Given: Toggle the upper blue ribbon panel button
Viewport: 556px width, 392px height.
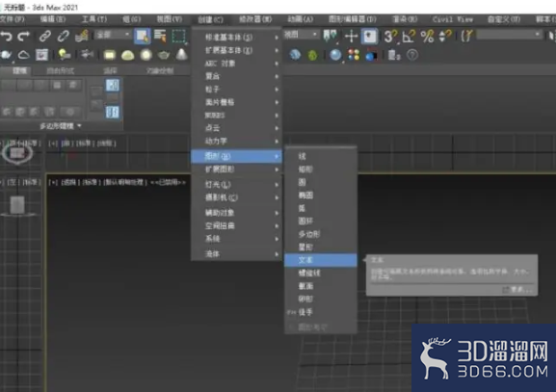Looking at the screenshot, I should point(113,85).
